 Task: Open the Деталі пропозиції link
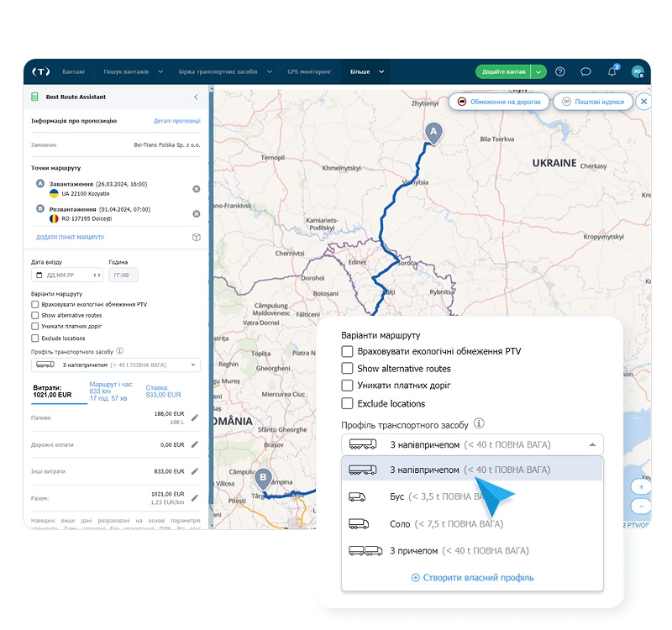tap(177, 121)
